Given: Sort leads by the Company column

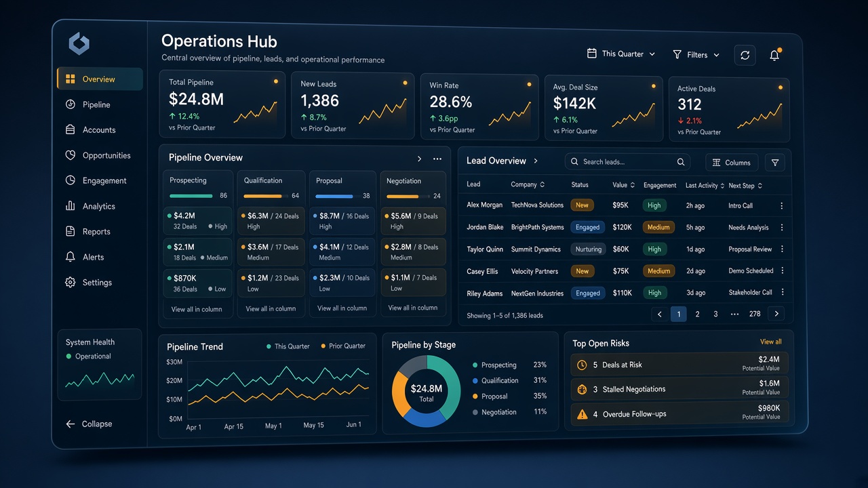Looking at the screenshot, I should [528, 184].
